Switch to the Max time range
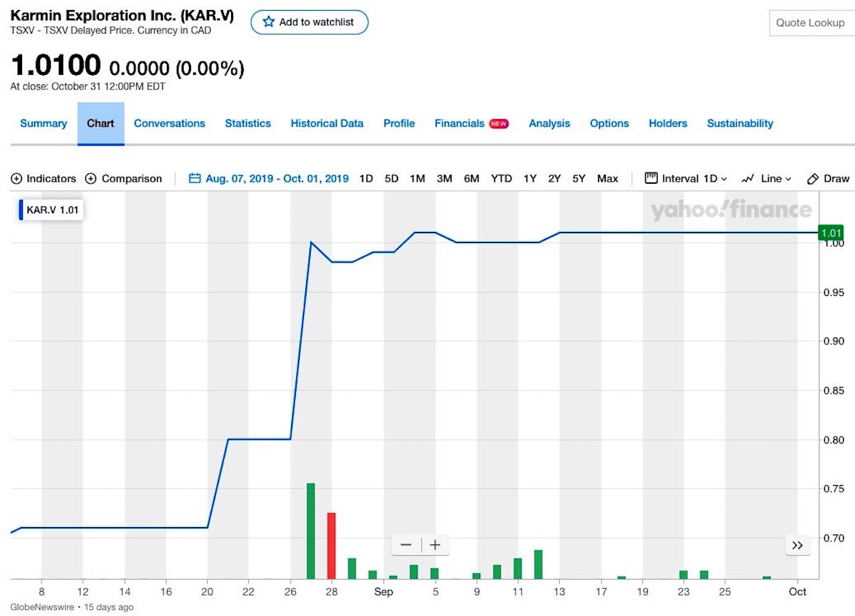This screenshot has width=855, height=616. 607,178
